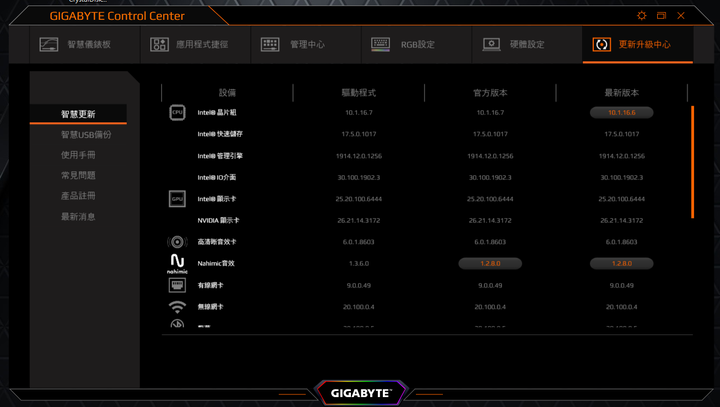This screenshot has height=407, width=720.
Task: Click the 官方版本 column header
Action: (x=490, y=93)
